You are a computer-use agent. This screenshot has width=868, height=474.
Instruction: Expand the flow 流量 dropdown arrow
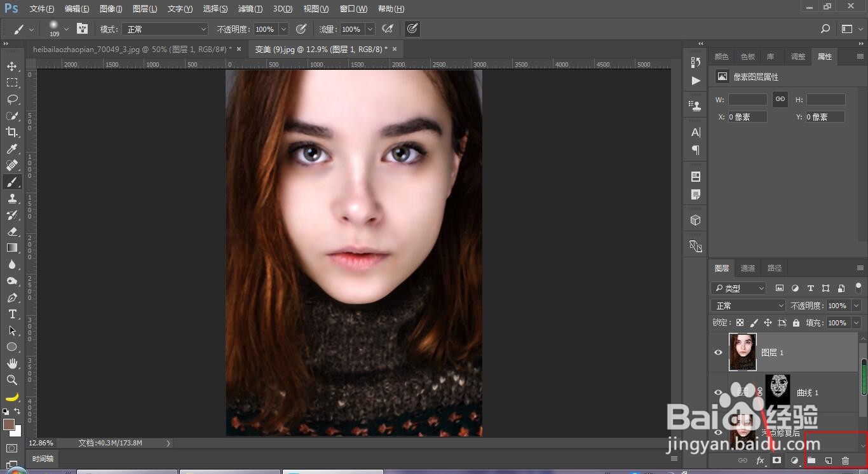point(370,29)
